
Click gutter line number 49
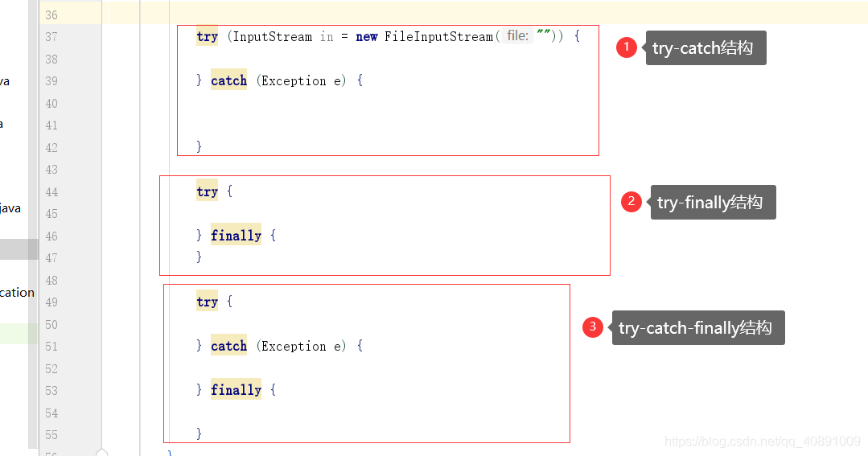[51, 302]
